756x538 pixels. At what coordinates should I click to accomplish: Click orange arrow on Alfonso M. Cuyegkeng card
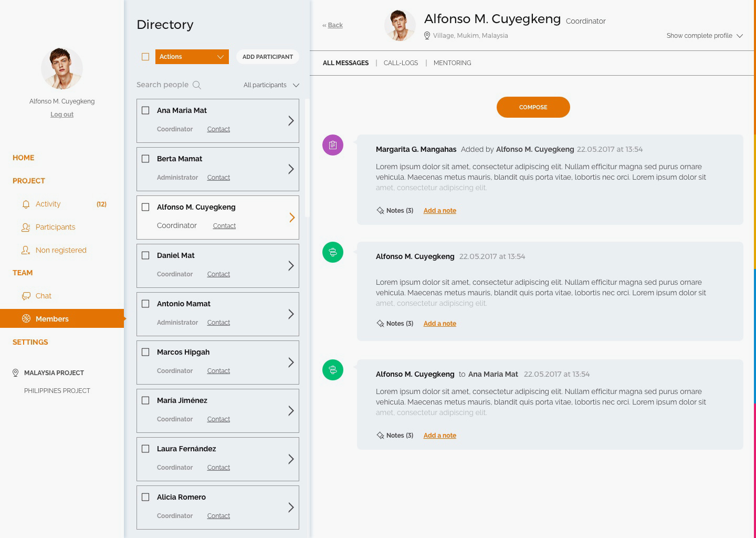pos(292,218)
